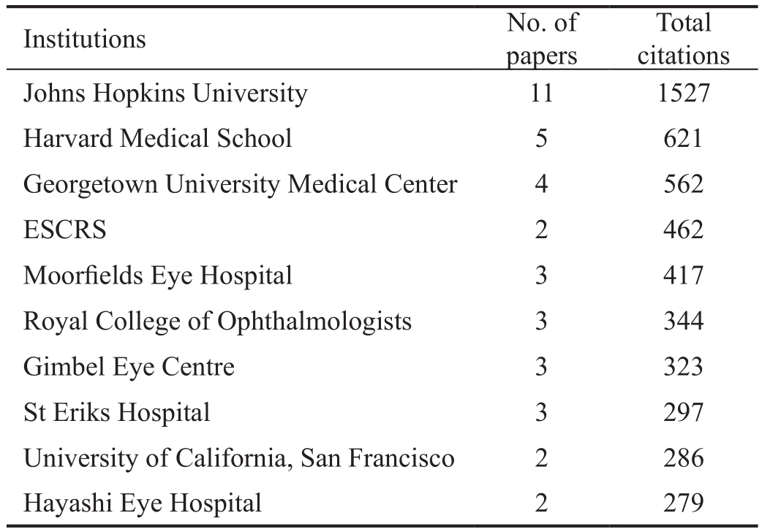Click the Total citations column header
Screen dimensions: 762x532
[683, 39]
